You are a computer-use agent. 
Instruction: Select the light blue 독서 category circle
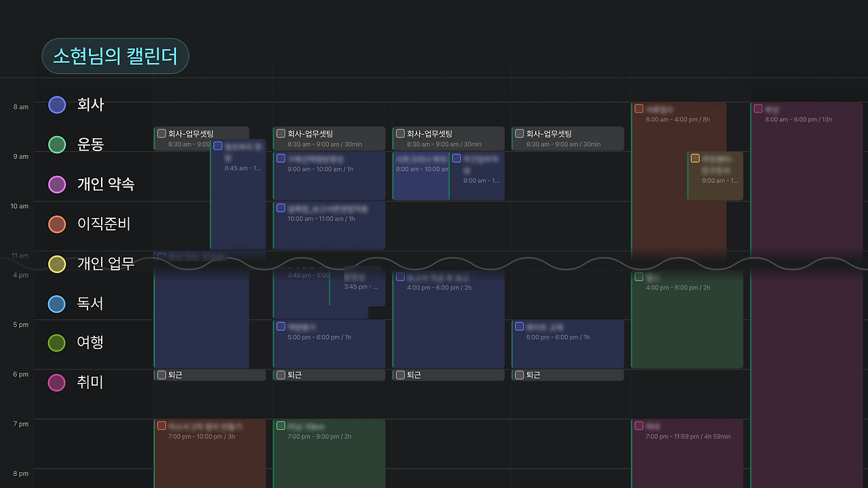(x=57, y=304)
